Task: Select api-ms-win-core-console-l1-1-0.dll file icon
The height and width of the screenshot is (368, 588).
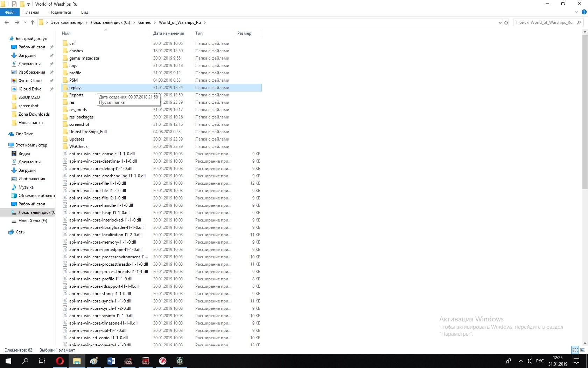Action: click(x=65, y=154)
